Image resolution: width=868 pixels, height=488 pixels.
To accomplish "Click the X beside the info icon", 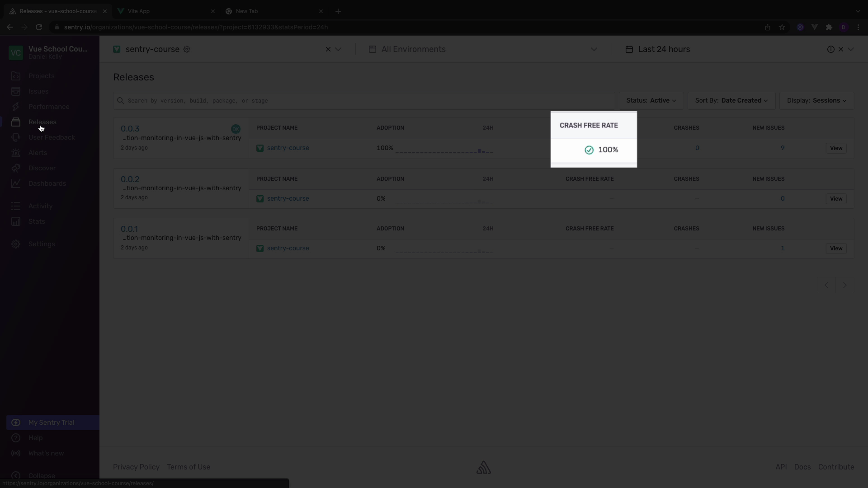I will tap(841, 49).
